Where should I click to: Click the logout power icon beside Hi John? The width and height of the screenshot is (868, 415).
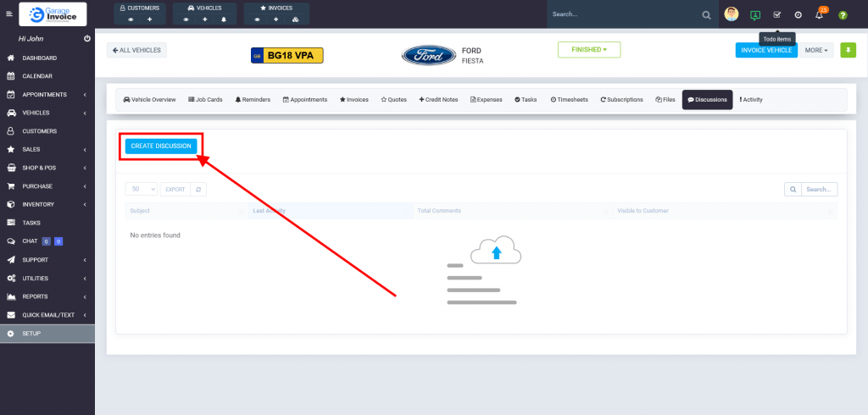click(87, 39)
